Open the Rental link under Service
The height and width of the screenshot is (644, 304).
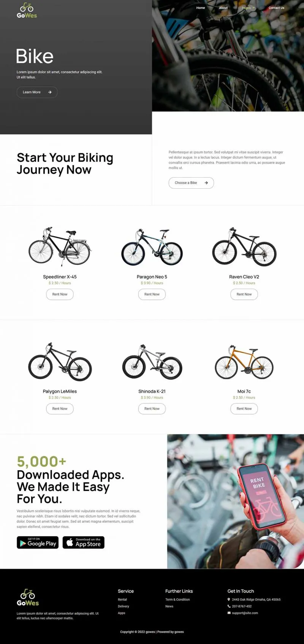[x=122, y=599]
